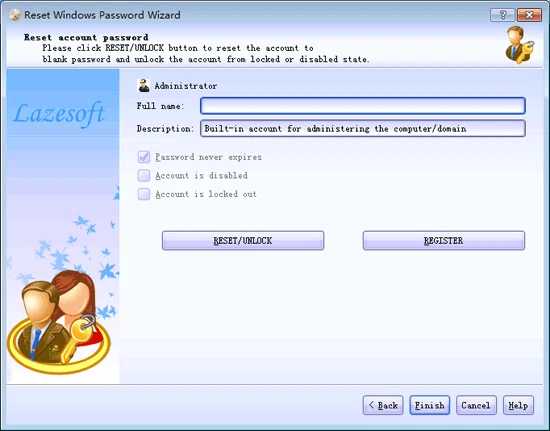The width and height of the screenshot is (550, 431).
Task: Finish the password reset wizard
Action: click(430, 405)
